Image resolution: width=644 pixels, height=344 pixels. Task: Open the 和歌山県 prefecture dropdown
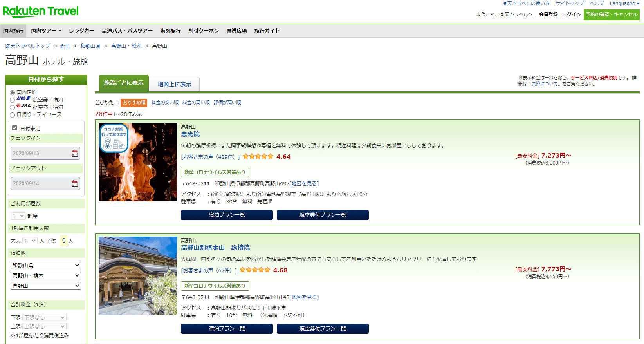46,265
